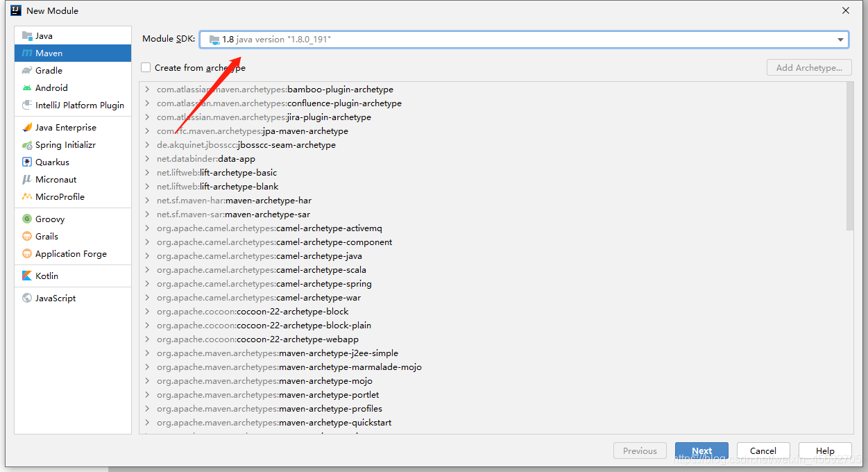
Task: Select the Java folder icon in sidebar
Action: (27, 36)
